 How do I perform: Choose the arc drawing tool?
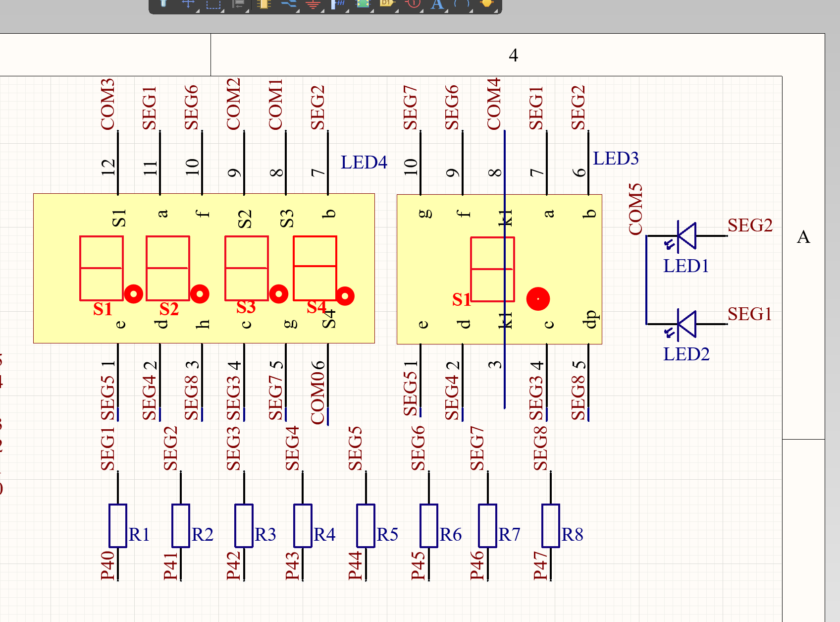(462, 4)
